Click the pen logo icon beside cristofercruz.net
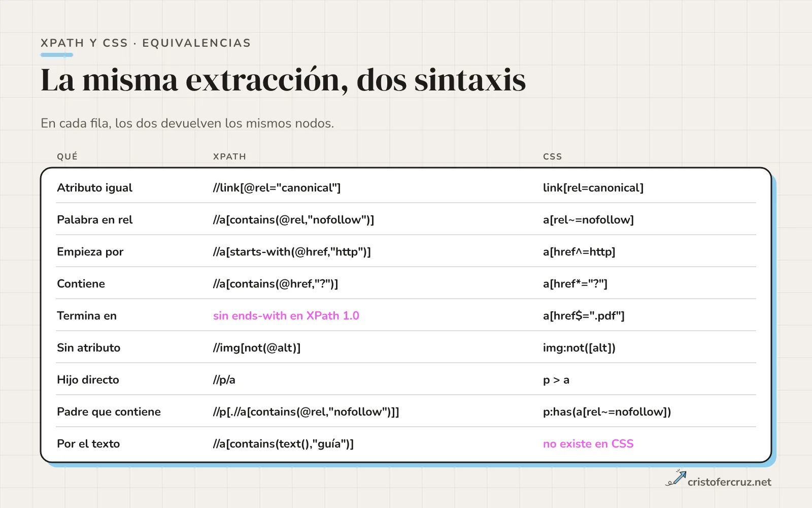 click(x=675, y=478)
